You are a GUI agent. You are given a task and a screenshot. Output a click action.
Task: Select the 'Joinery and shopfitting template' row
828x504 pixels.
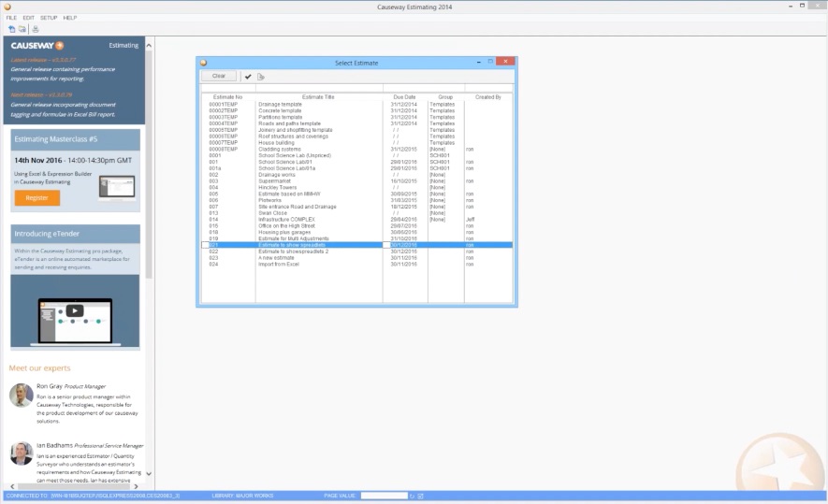tap(357, 130)
